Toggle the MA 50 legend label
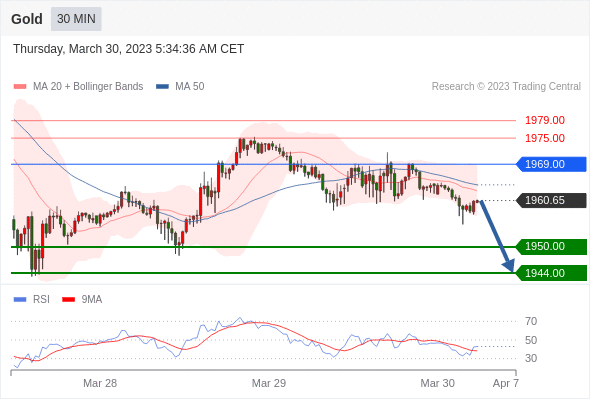This screenshot has width=590, height=400. [x=190, y=87]
